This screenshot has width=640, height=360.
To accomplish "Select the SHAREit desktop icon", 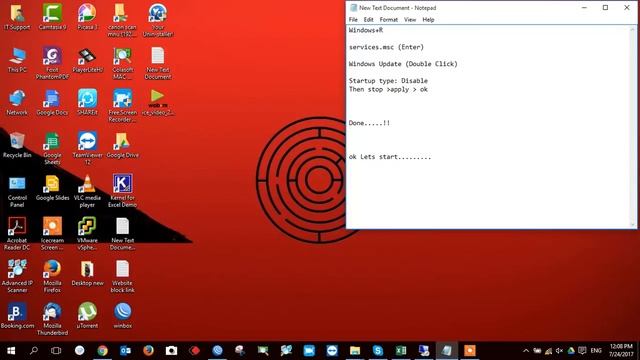I will (87, 103).
